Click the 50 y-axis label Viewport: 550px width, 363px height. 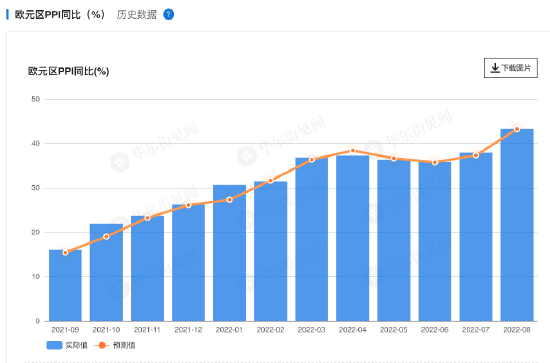[35, 99]
